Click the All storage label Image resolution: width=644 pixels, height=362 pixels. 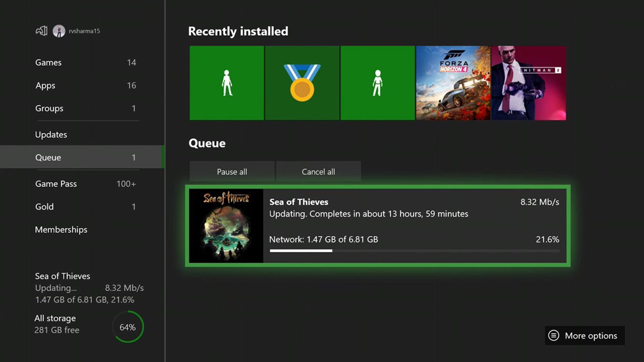[55, 318]
